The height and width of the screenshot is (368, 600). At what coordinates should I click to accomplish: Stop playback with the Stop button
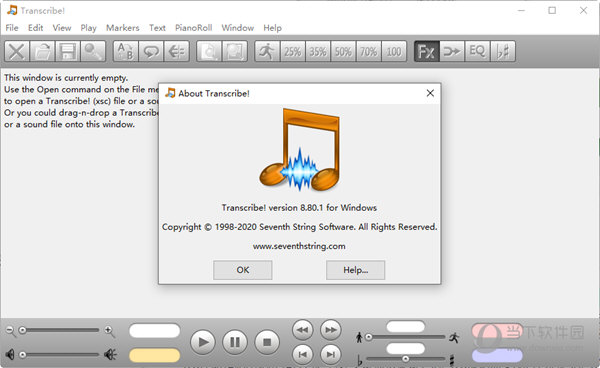267,342
